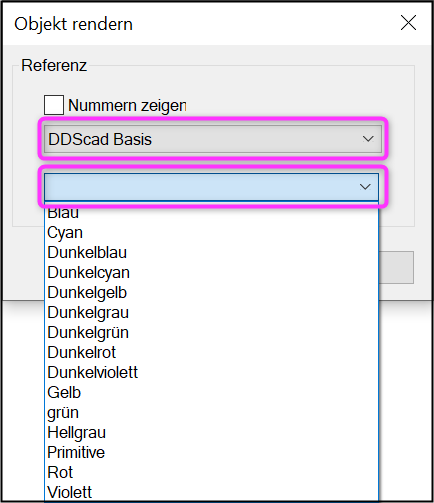Screen dimensions: 434x503
Task: Close the Objekt rendern dialog
Action: tap(408, 23)
